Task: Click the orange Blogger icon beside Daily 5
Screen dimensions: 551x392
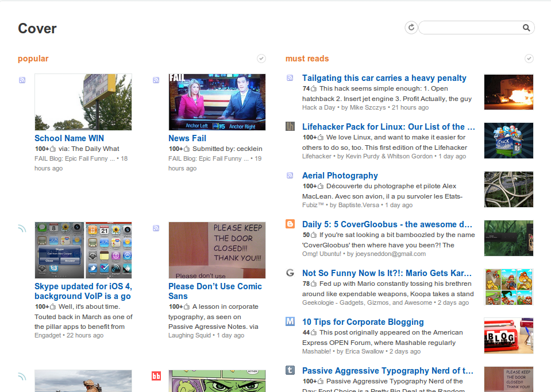Action: click(x=290, y=223)
